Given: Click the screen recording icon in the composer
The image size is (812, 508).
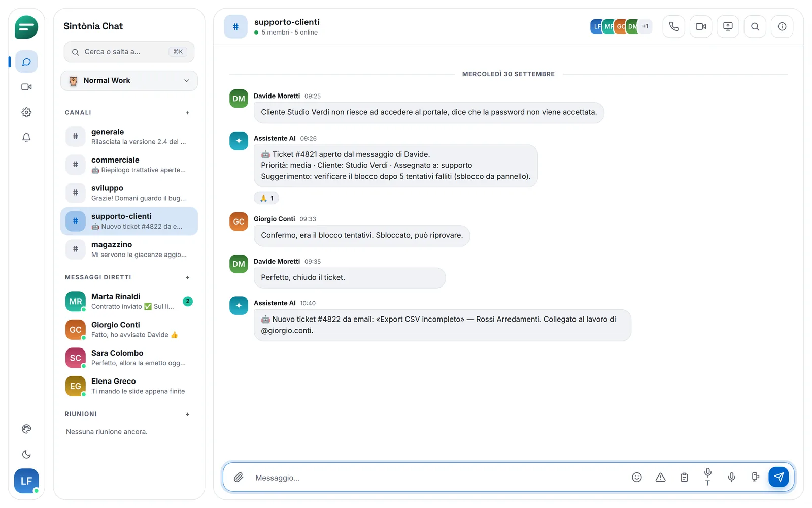Looking at the screenshot, I should tap(756, 478).
